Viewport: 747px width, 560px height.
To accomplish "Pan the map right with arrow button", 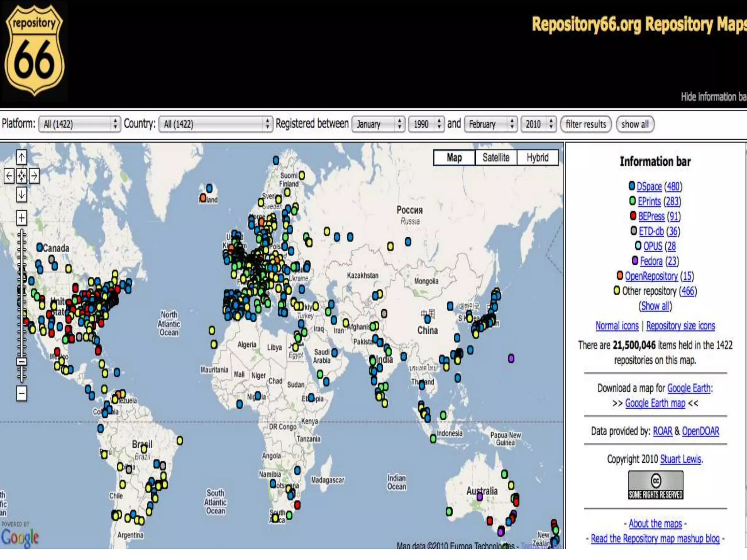I will pyautogui.click(x=34, y=176).
